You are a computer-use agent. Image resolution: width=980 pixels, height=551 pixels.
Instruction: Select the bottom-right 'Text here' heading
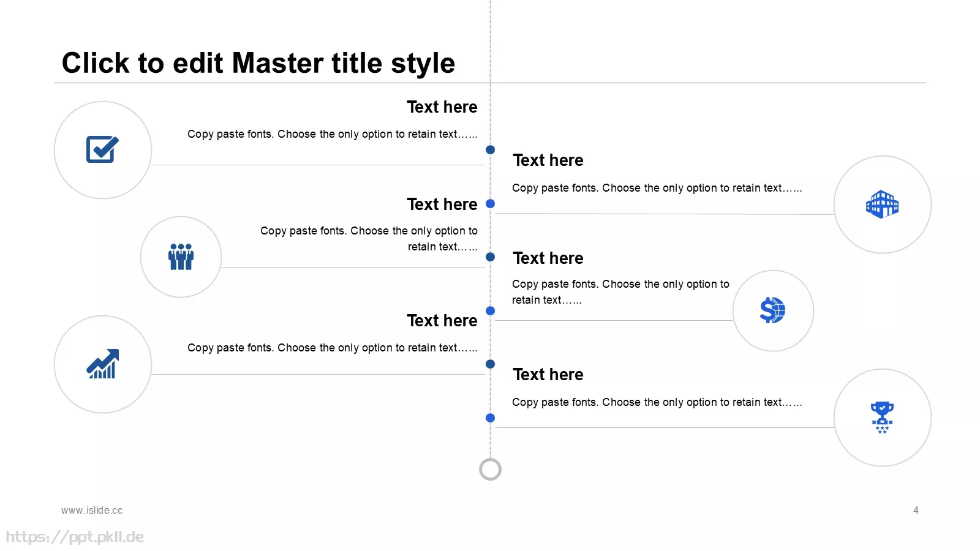tap(548, 375)
